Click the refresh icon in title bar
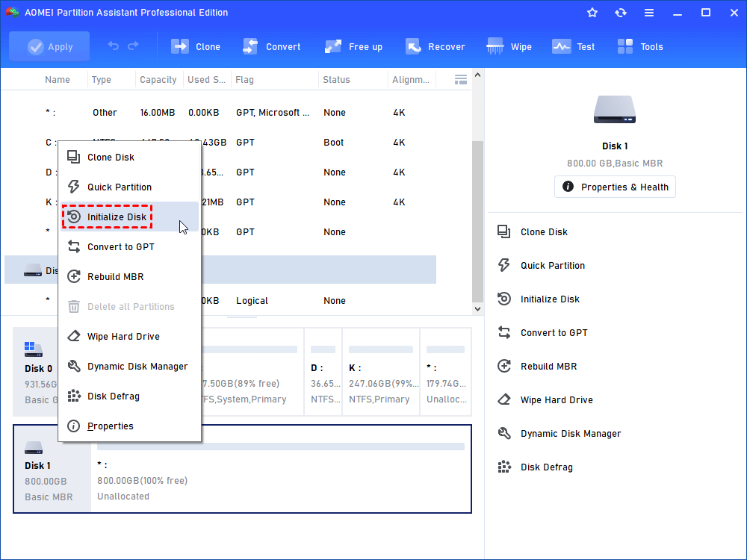This screenshot has height=560, width=747. point(620,13)
